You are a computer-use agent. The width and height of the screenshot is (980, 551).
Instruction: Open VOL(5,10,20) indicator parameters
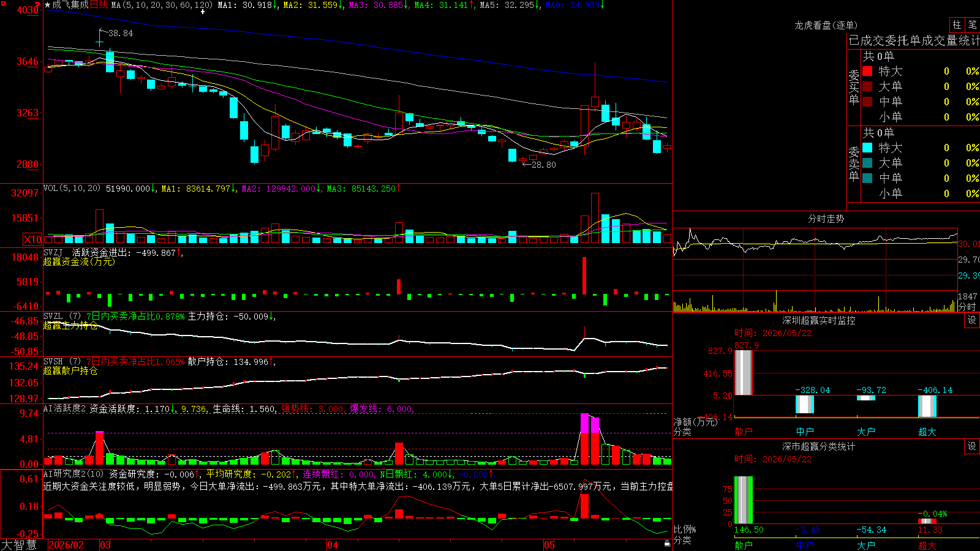(x=72, y=189)
